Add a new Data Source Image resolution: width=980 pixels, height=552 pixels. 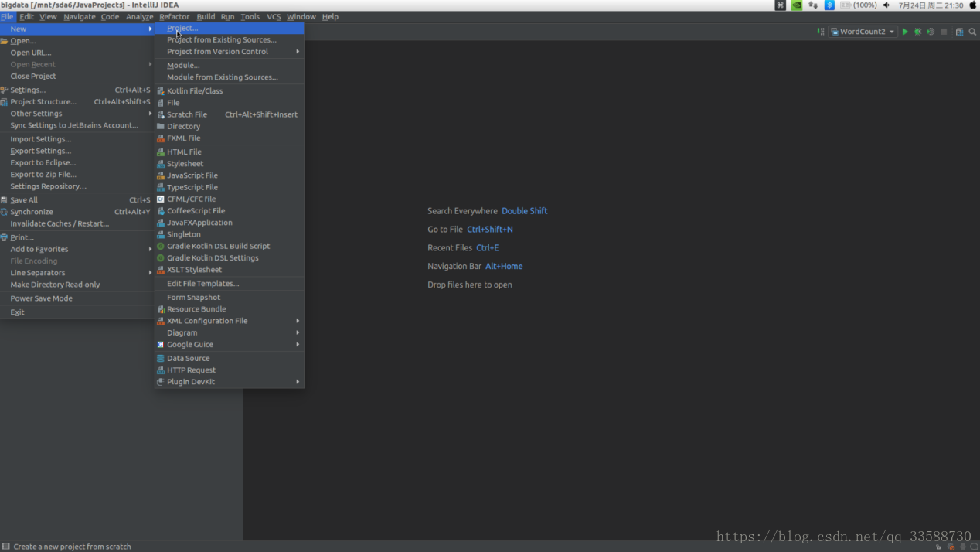click(229, 359)
